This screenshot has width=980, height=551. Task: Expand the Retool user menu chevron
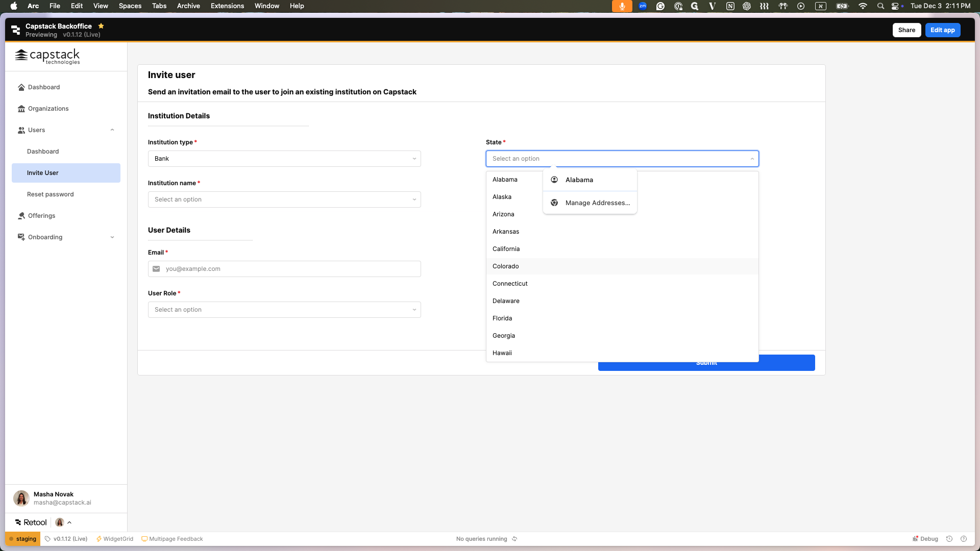click(69, 522)
